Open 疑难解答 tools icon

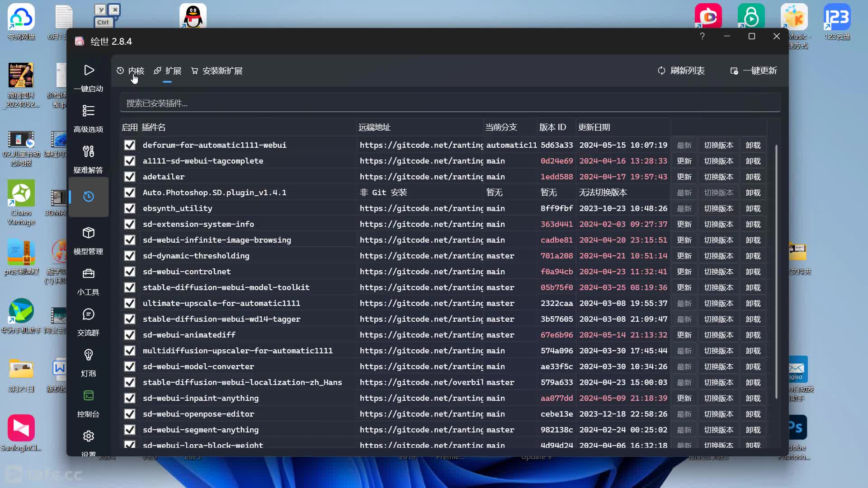[x=89, y=151]
